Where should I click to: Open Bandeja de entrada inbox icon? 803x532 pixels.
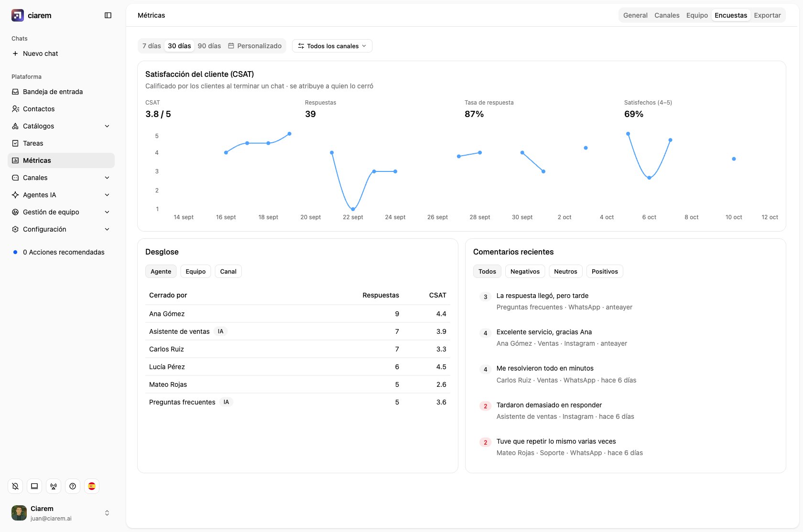[15, 92]
